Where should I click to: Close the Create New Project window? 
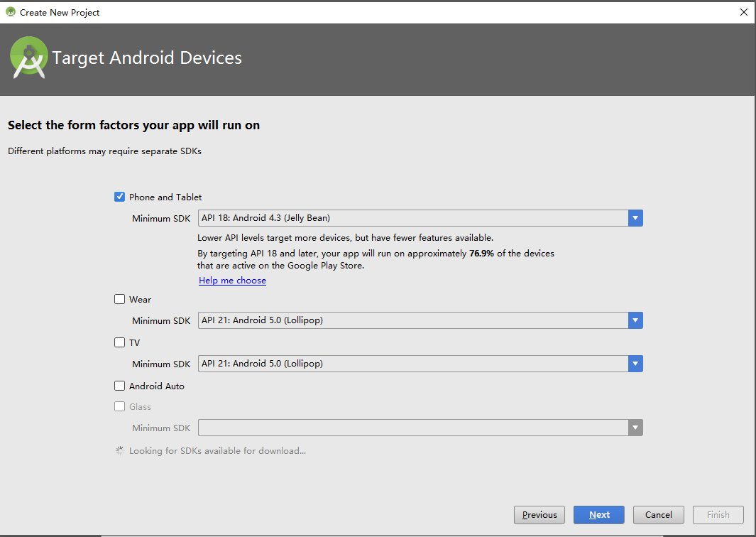pyautogui.click(x=743, y=11)
